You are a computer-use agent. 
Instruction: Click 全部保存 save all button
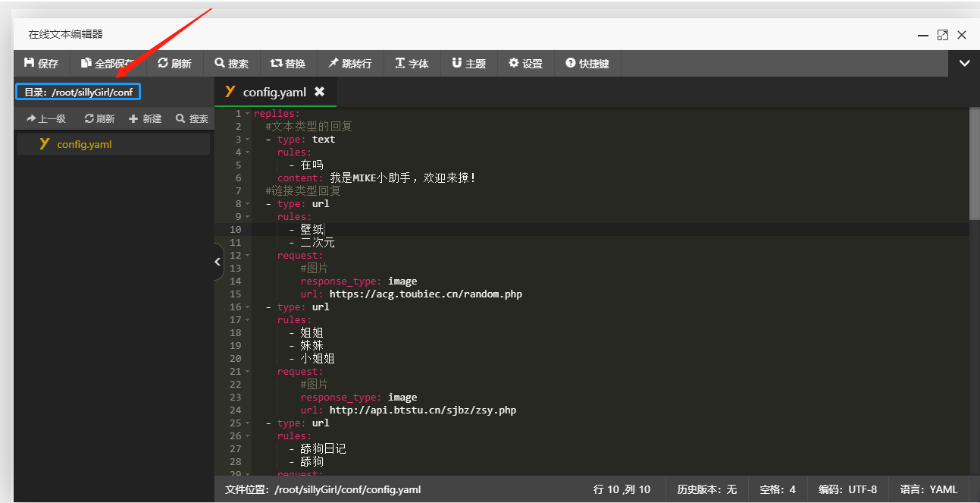108,64
